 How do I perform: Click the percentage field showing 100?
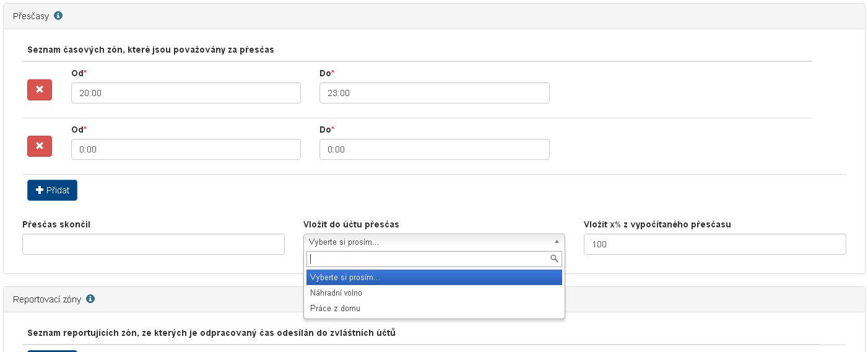click(x=714, y=244)
